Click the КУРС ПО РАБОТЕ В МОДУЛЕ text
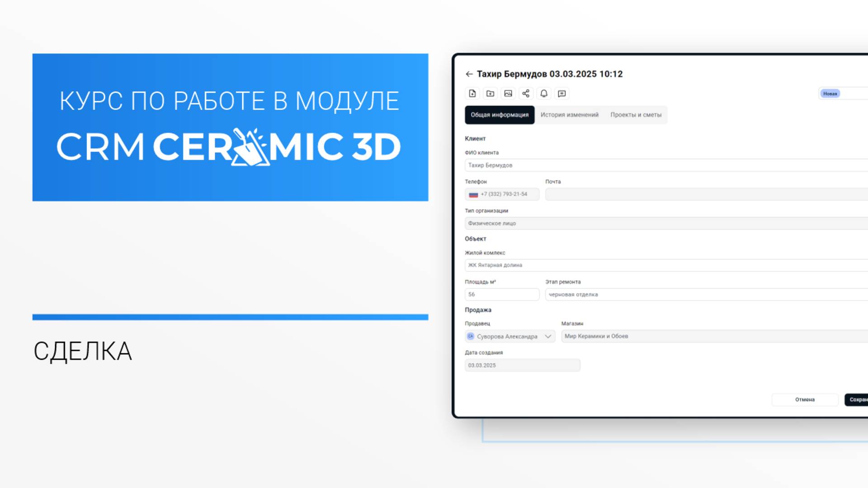The width and height of the screenshot is (868, 488). 229,101
